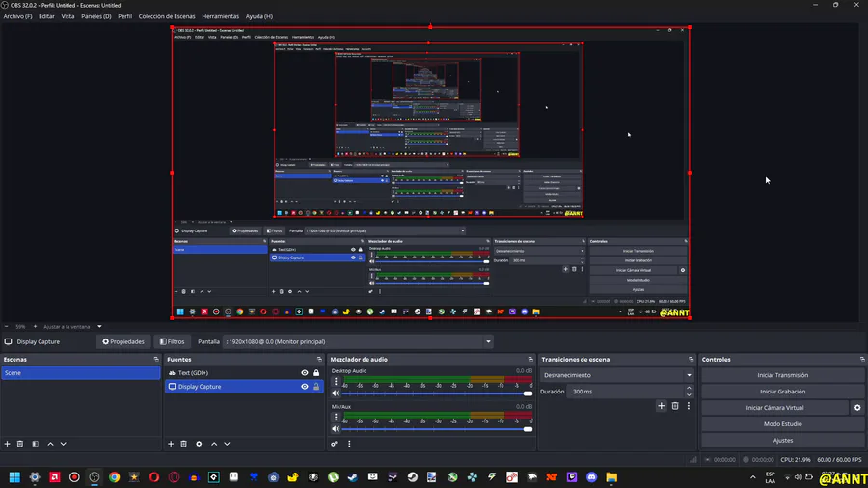The width and height of the screenshot is (868, 488).
Task: Add a scene transition with plus icon
Action: pyautogui.click(x=661, y=406)
